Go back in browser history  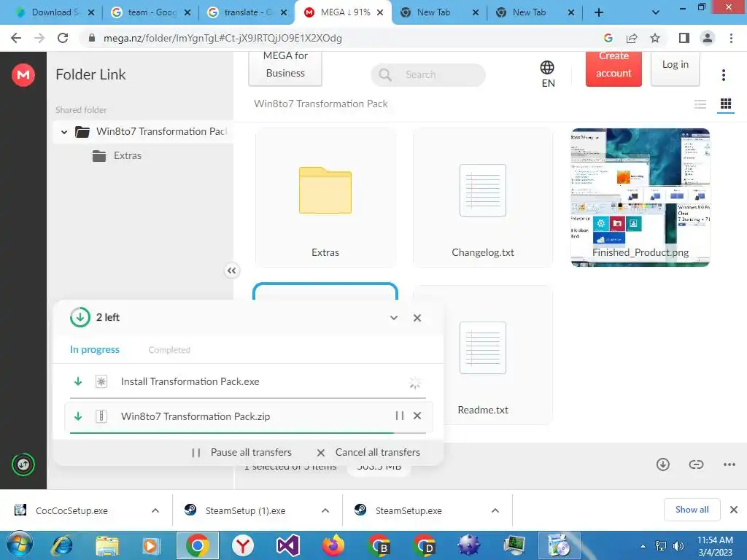coord(16,38)
